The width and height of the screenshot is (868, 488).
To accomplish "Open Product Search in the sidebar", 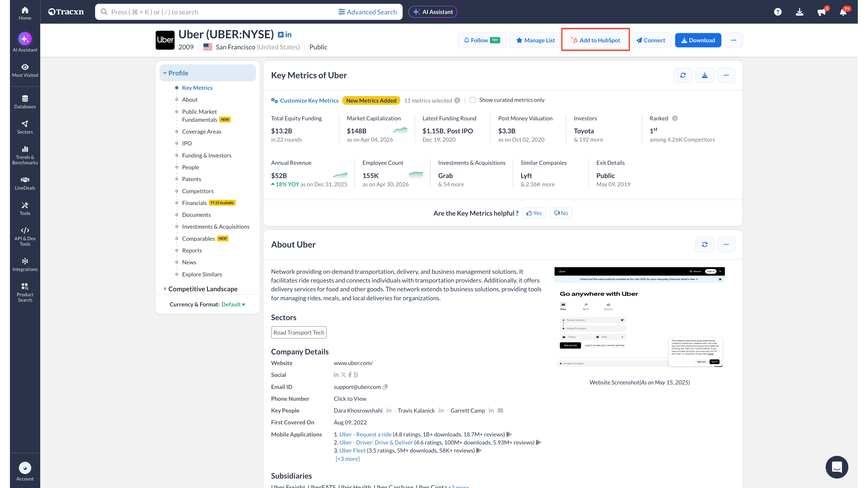I will pyautogui.click(x=25, y=292).
